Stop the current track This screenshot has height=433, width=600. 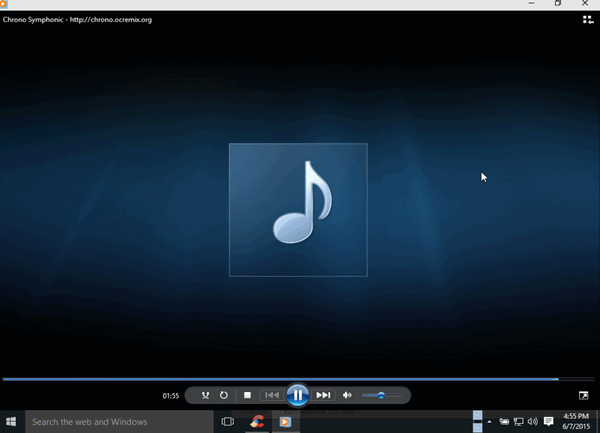pos(247,395)
